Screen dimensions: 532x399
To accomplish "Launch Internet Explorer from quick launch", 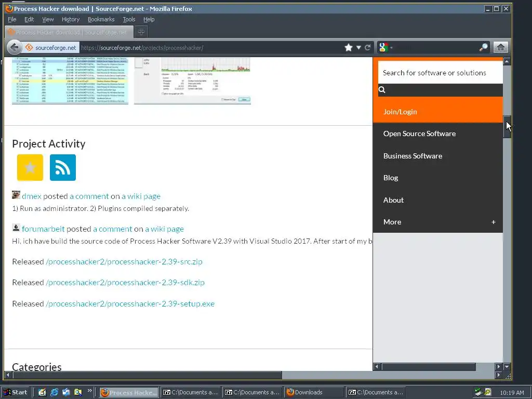I will [54, 392].
